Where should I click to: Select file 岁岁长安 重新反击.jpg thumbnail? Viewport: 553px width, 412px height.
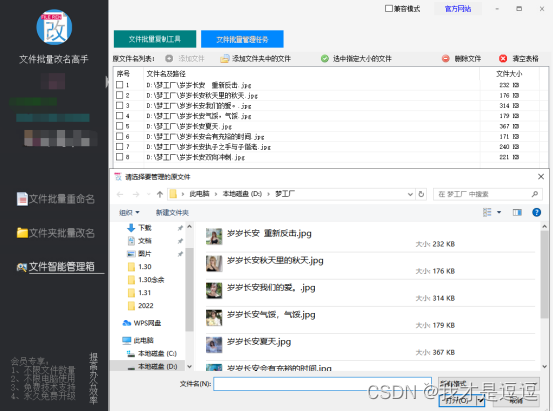pos(214,236)
